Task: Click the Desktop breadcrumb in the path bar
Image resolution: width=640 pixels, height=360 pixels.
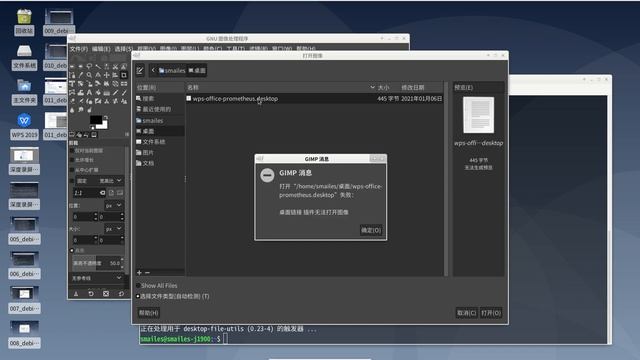Action: [x=197, y=71]
